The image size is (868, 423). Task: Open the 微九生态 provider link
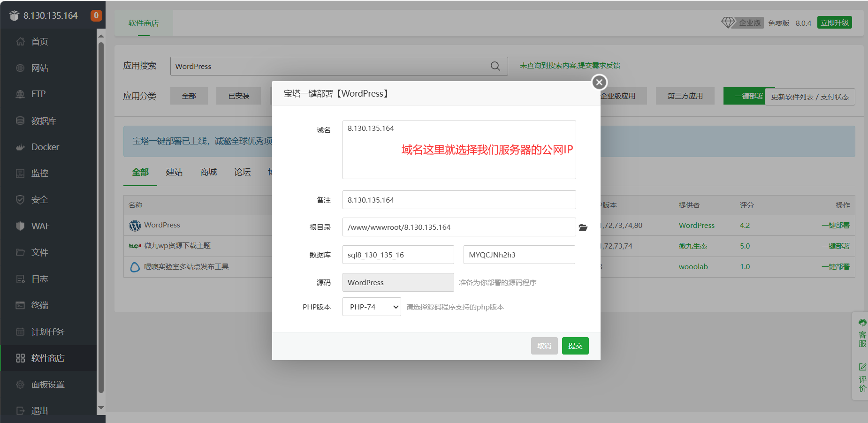pos(693,246)
